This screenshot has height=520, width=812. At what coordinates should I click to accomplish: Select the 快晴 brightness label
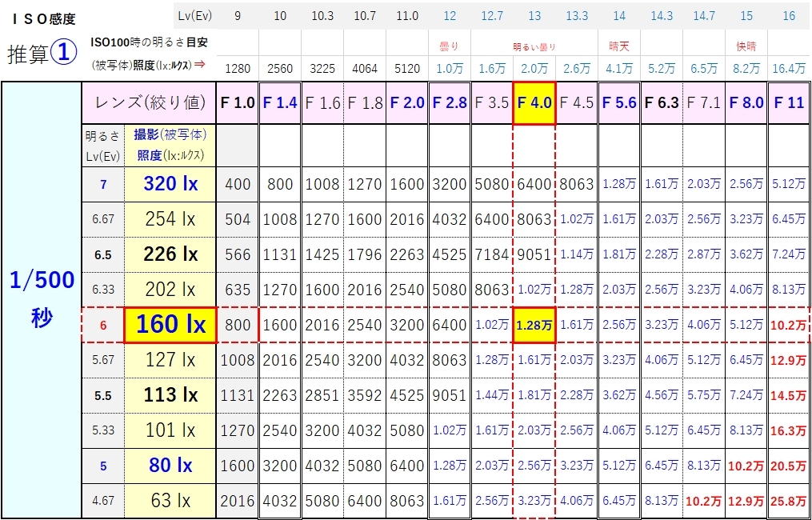746,46
